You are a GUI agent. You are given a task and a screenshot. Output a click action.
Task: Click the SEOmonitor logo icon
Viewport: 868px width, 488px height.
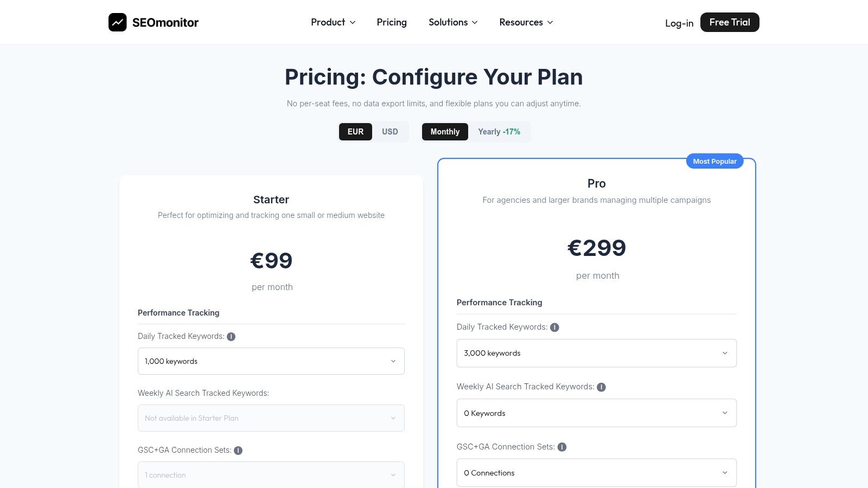point(117,22)
